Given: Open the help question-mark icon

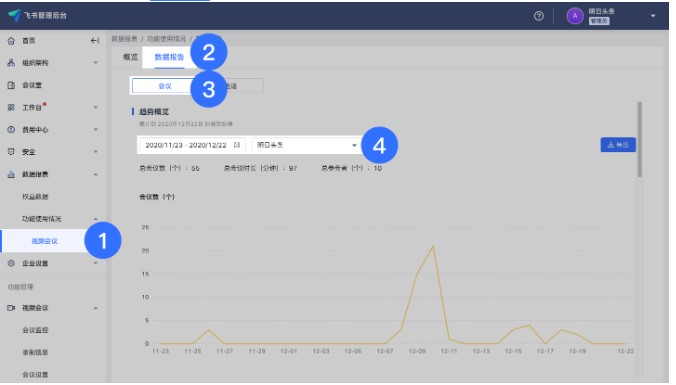Looking at the screenshot, I should [x=538, y=16].
